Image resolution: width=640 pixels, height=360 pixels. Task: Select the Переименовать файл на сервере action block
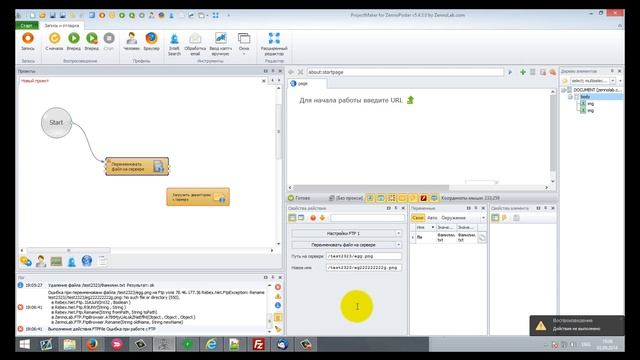(x=137, y=167)
